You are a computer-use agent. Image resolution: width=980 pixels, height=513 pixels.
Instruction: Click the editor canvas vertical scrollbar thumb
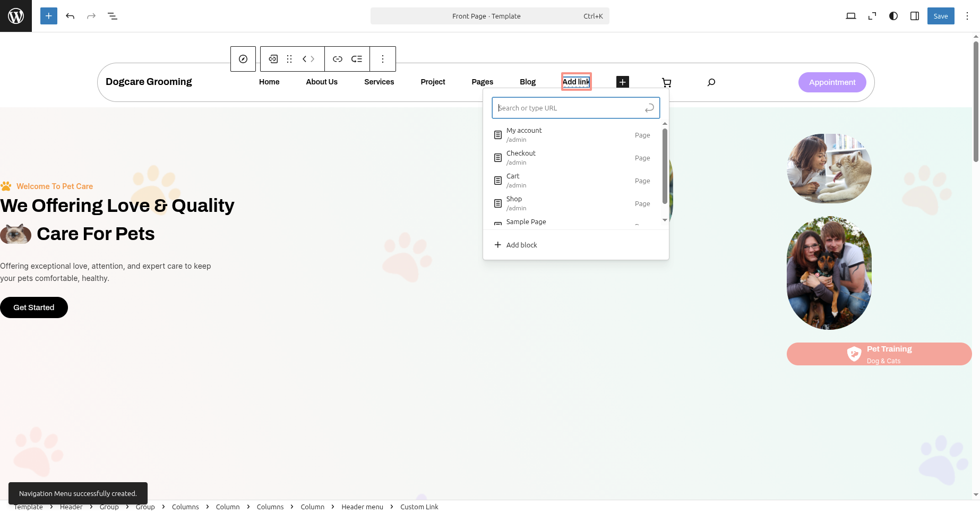tap(976, 101)
